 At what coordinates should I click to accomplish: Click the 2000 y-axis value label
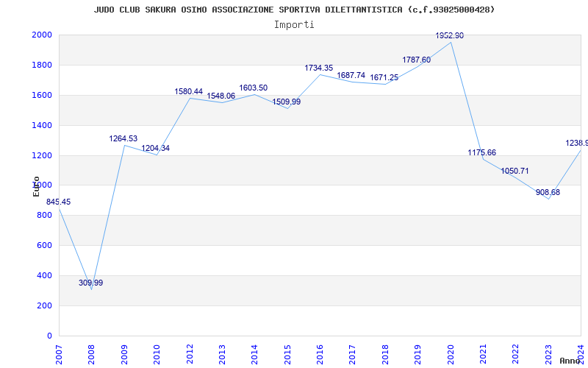point(42,35)
